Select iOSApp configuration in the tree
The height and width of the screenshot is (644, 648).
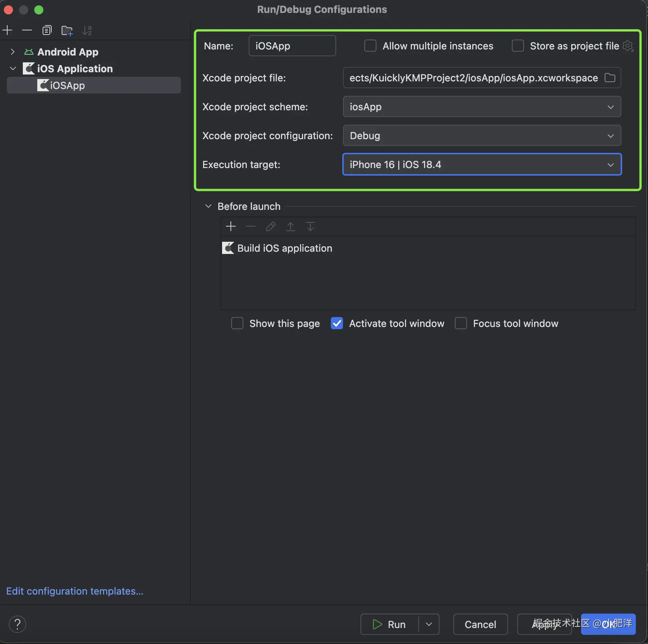tap(67, 86)
